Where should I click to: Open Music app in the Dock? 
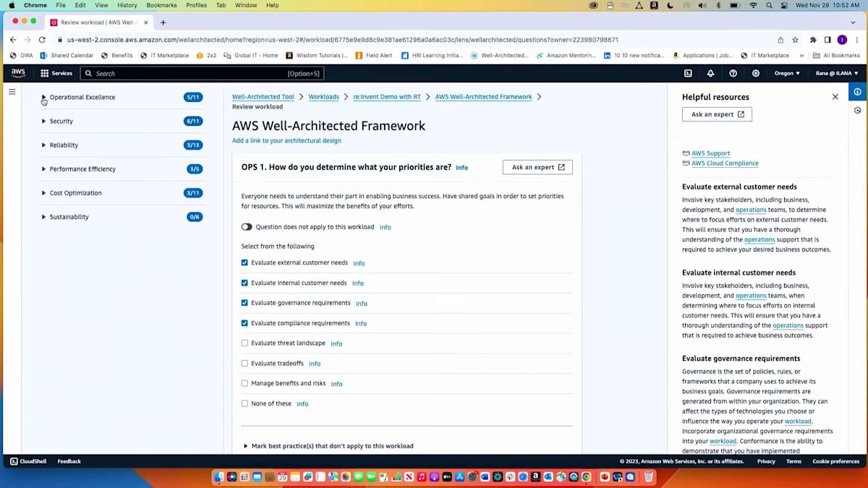pyautogui.click(x=421, y=476)
